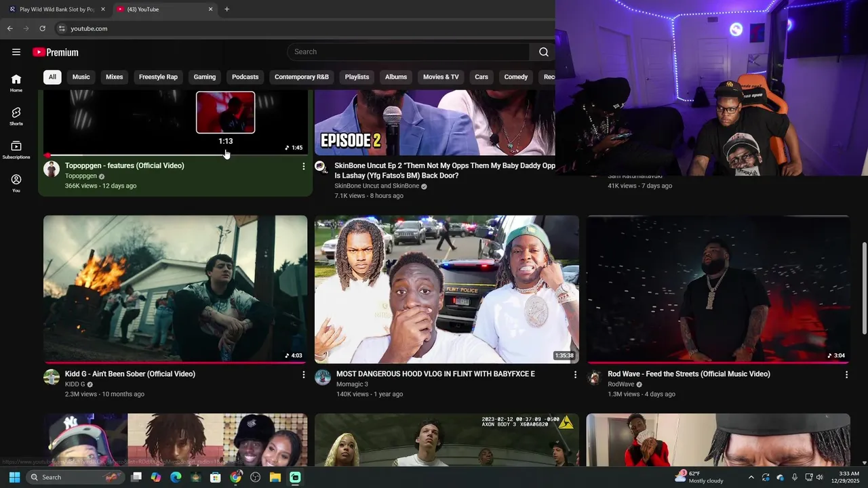Image resolution: width=868 pixels, height=488 pixels.
Task: Open the YouTube hamburger guide menu
Action: 16,52
